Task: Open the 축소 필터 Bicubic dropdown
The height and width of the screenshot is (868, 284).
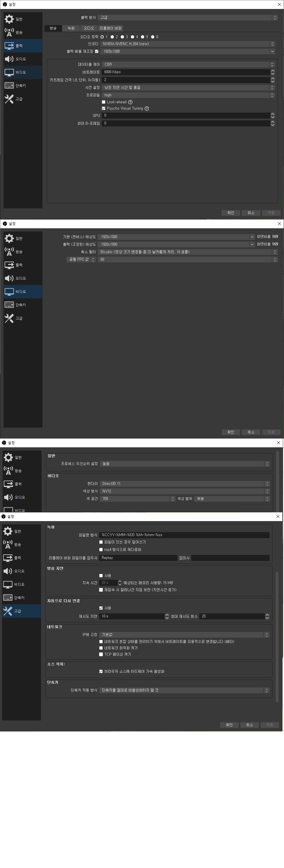Action: [x=188, y=252]
